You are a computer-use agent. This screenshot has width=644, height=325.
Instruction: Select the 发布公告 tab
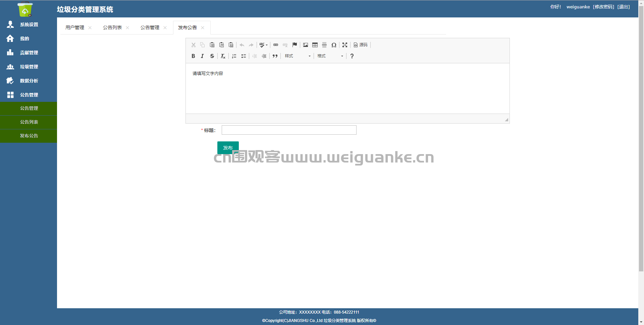click(x=187, y=27)
